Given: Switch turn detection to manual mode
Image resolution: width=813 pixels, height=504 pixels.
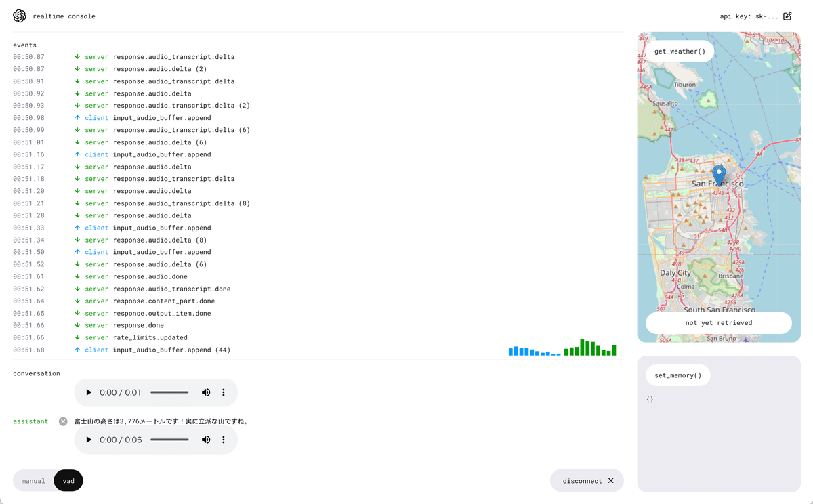Looking at the screenshot, I should coord(33,480).
